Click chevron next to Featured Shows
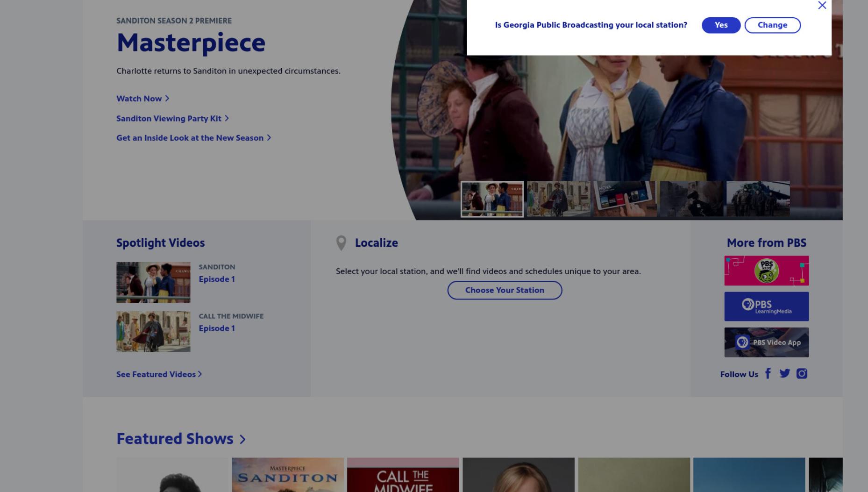 242,439
